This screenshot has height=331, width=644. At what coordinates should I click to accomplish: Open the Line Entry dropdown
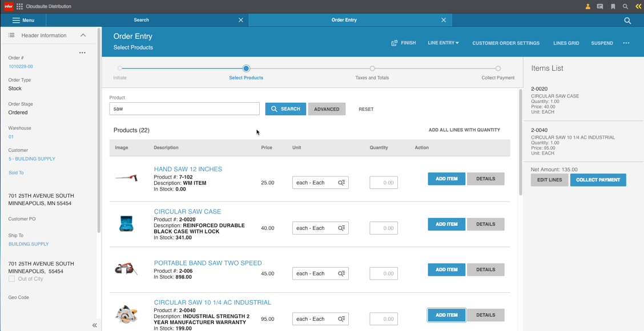coord(444,43)
